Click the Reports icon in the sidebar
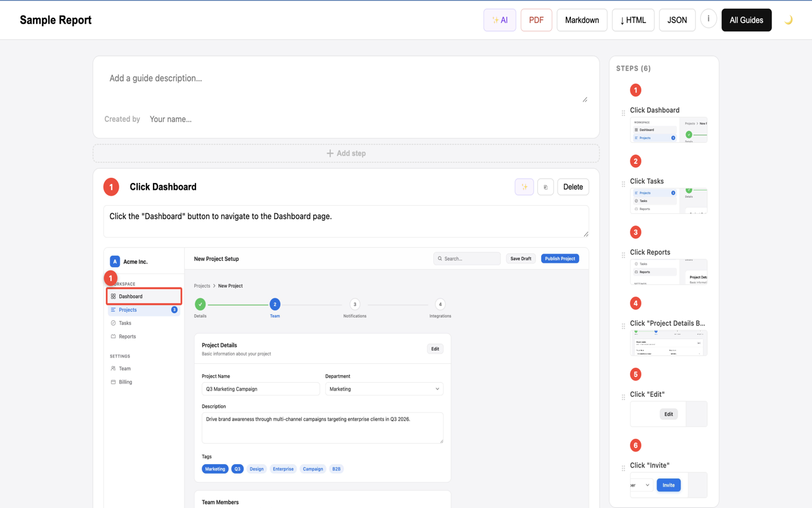812x508 pixels. 115,336
